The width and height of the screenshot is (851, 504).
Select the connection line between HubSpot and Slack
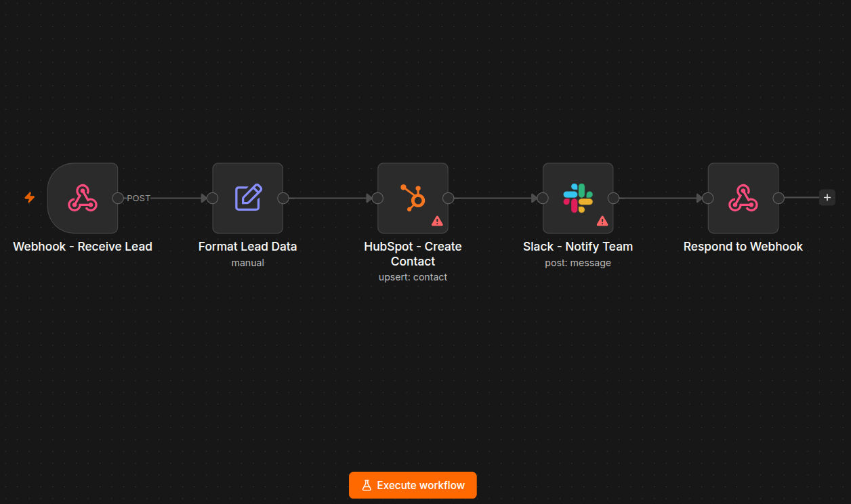coord(495,198)
